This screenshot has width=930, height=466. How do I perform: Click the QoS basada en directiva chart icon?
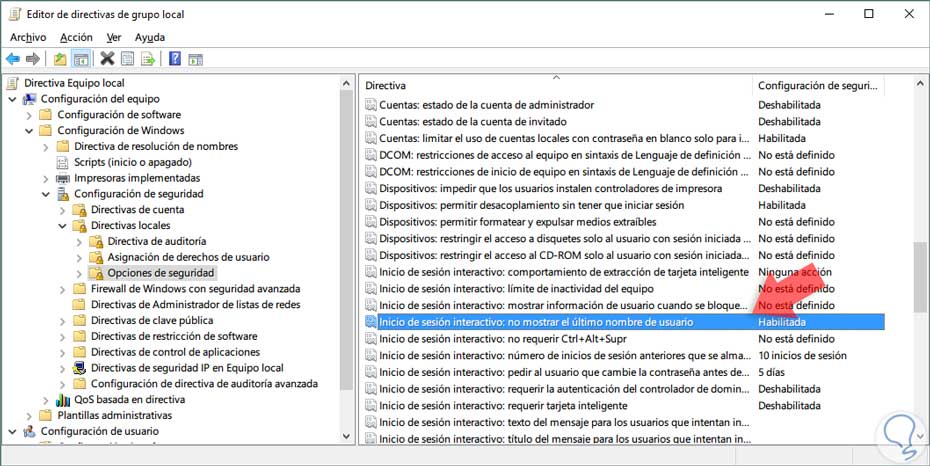(x=62, y=400)
